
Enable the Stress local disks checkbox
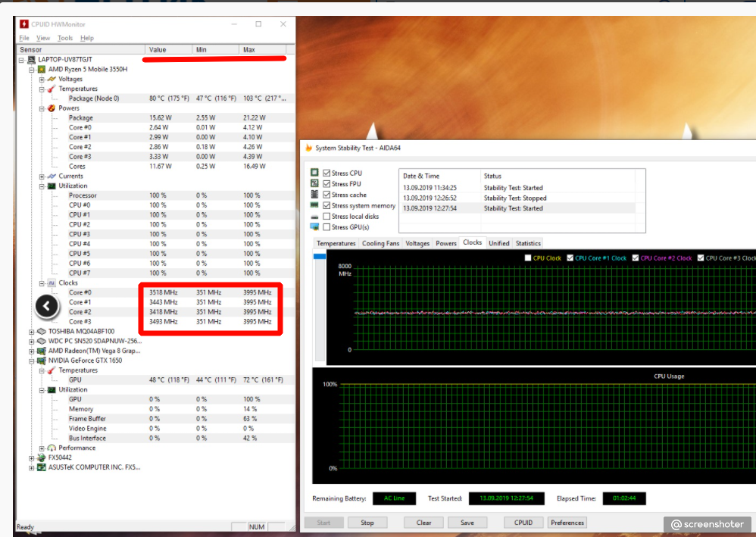tap(327, 217)
